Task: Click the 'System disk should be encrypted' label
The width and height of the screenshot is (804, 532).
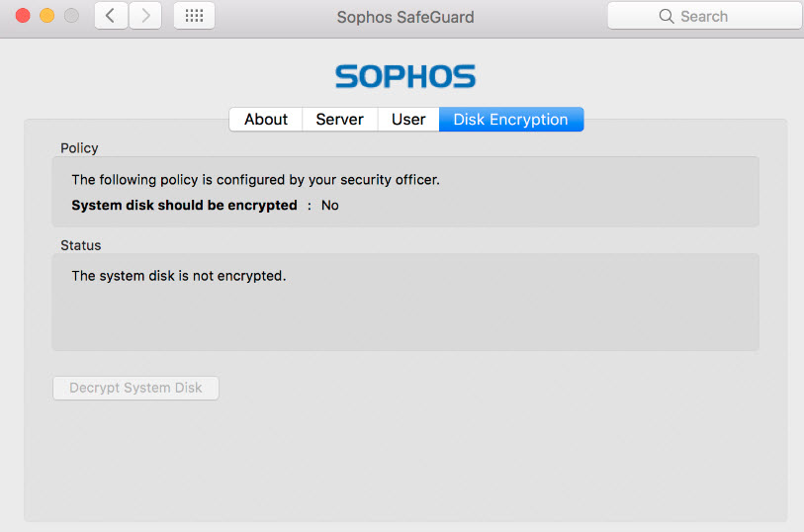Action: coord(184,205)
